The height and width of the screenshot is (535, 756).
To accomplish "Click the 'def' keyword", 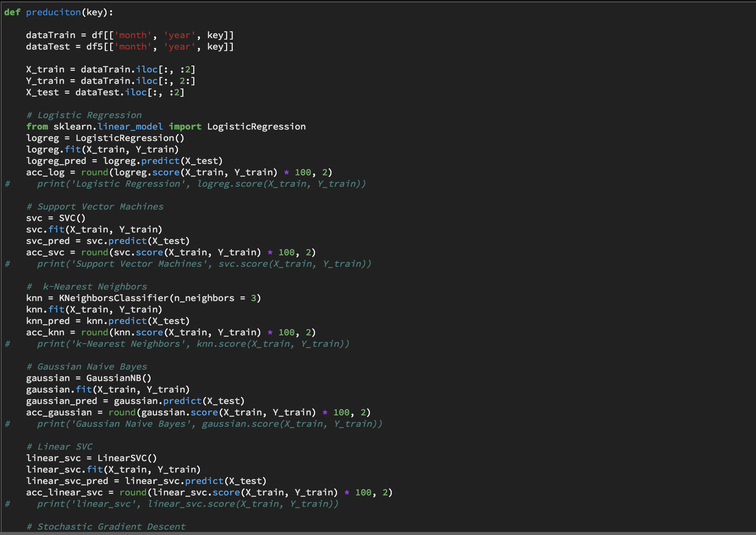I will [x=12, y=12].
